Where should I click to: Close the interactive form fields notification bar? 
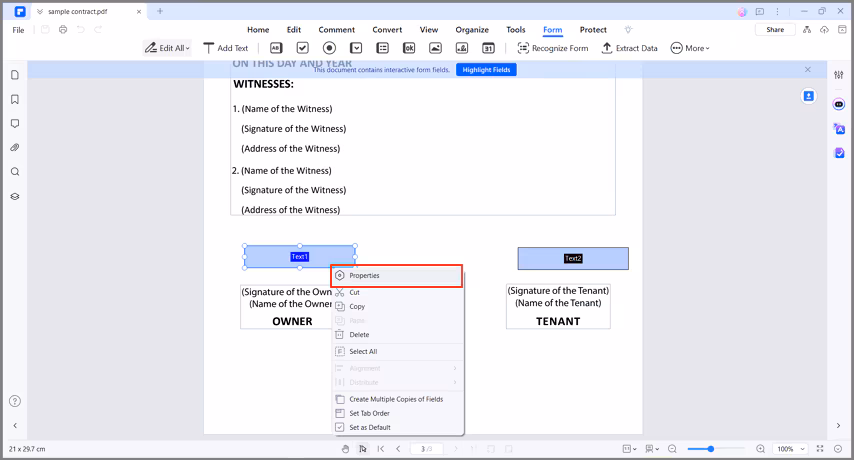[808, 70]
